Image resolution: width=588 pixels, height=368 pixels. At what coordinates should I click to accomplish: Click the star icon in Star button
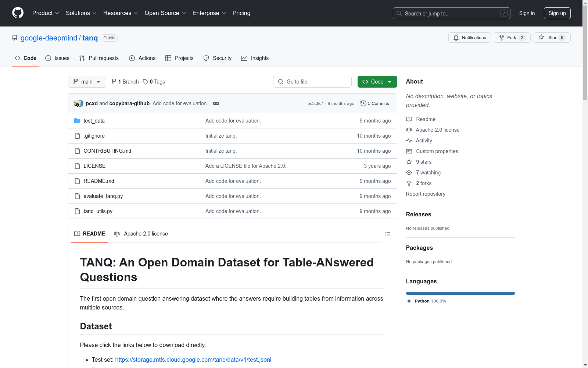click(x=541, y=37)
